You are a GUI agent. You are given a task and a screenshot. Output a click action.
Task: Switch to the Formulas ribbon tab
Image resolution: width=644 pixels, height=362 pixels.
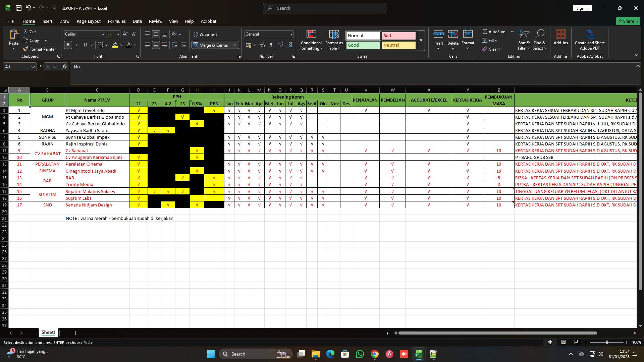tap(116, 21)
